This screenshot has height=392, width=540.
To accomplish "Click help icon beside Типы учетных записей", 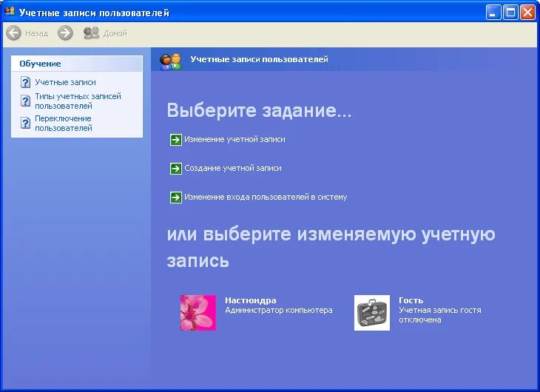I will coord(25,101).
